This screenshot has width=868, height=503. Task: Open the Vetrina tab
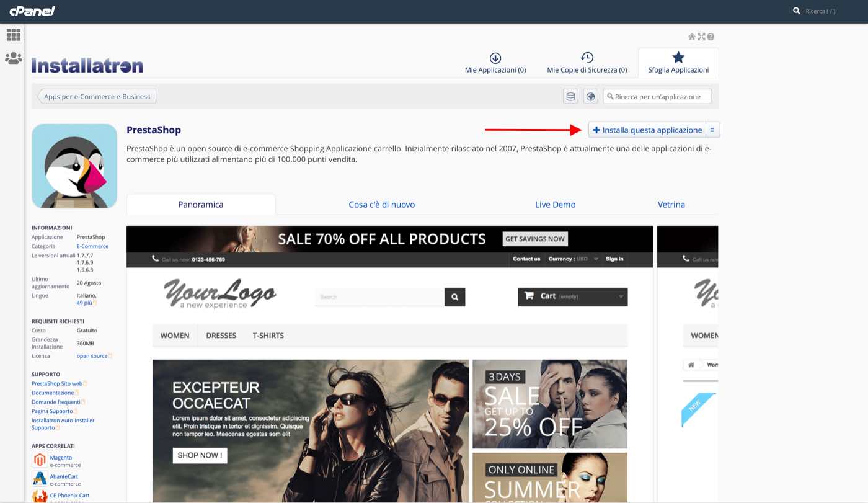pyautogui.click(x=671, y=204)
